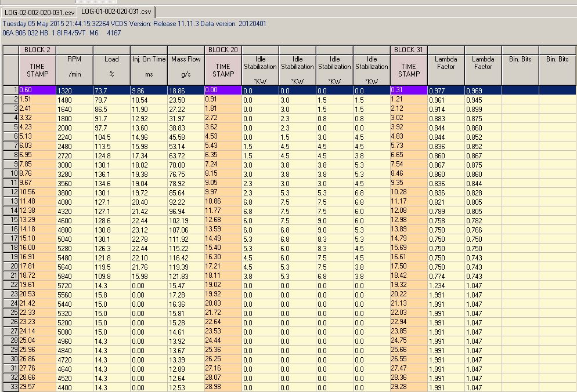Image resolution: width=577 pixels, height=392 pixels.
Task: Select row number 33 header
Action: pos(11,387)
